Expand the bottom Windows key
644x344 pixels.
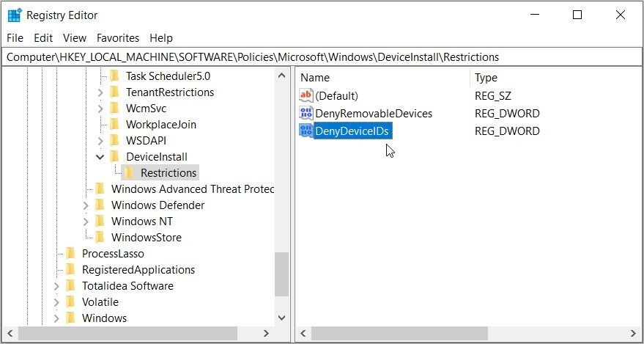click(56, 318)
